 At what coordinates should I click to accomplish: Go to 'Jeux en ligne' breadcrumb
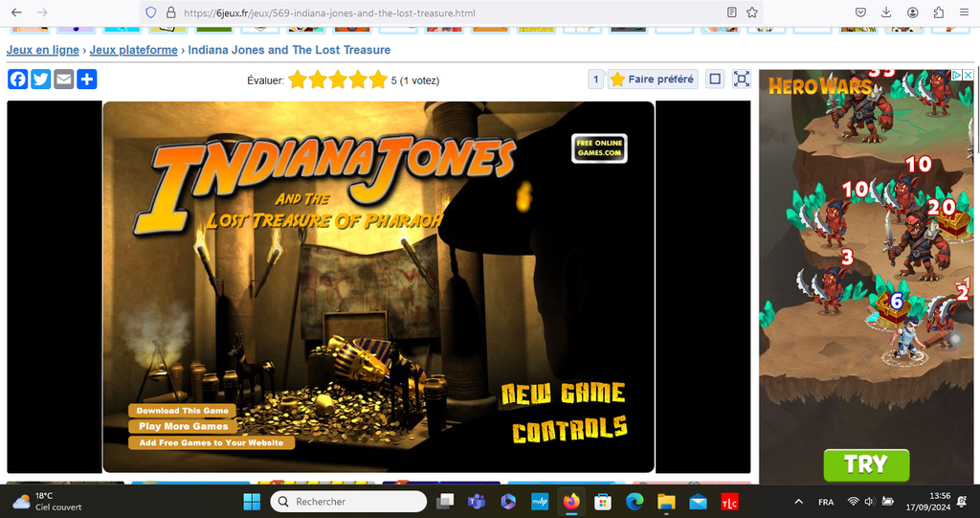[x=43, y=50]
